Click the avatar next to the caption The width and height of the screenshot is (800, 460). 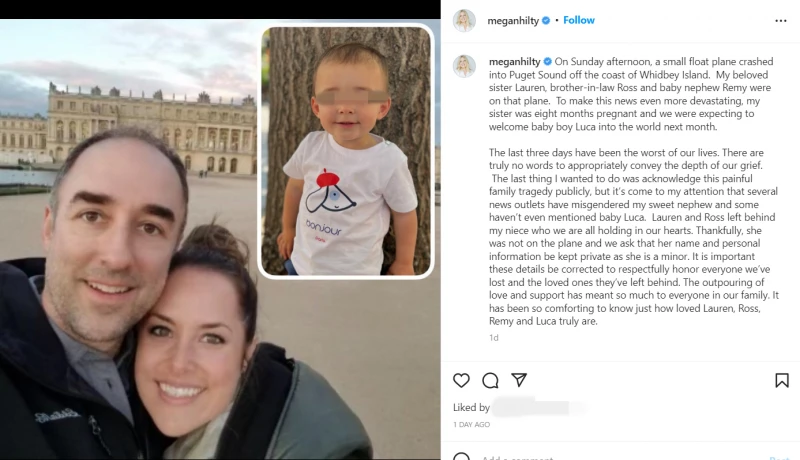click(x=464, y=66)
